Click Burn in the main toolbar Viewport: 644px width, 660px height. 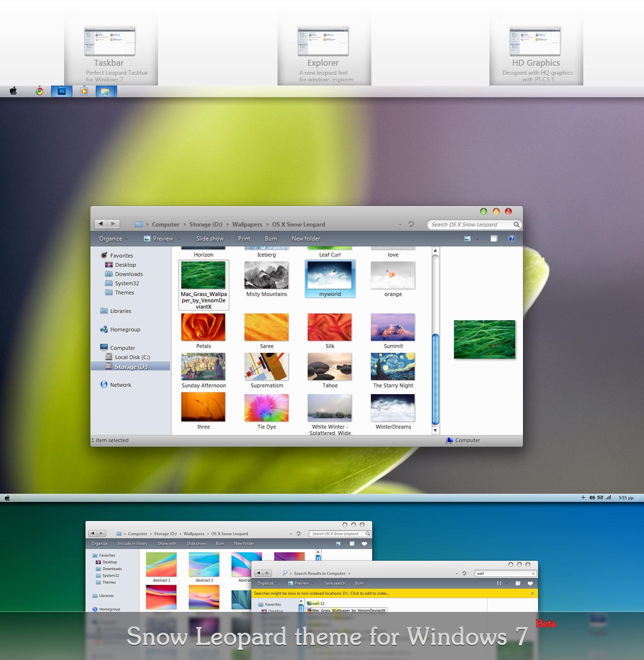click(x=271, y=239)
